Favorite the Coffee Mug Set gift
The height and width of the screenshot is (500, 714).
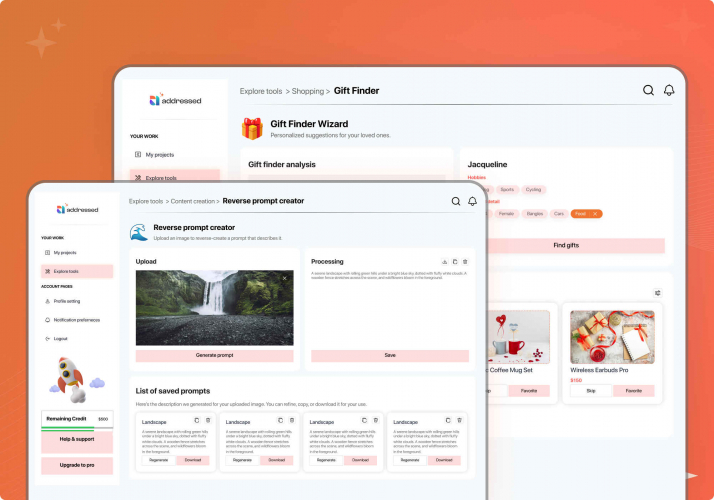(x=529, y=391)
